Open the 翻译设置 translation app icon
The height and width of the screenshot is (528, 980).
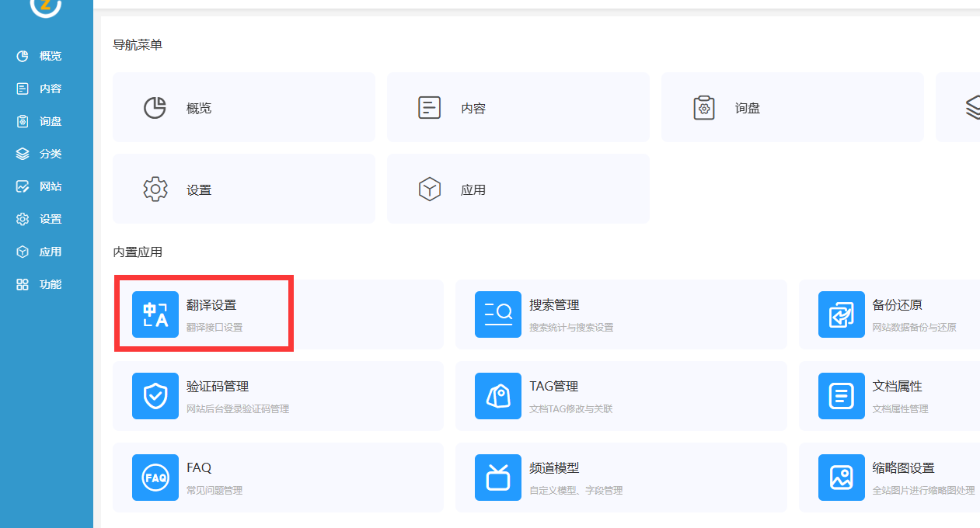[x=155, y=314]
